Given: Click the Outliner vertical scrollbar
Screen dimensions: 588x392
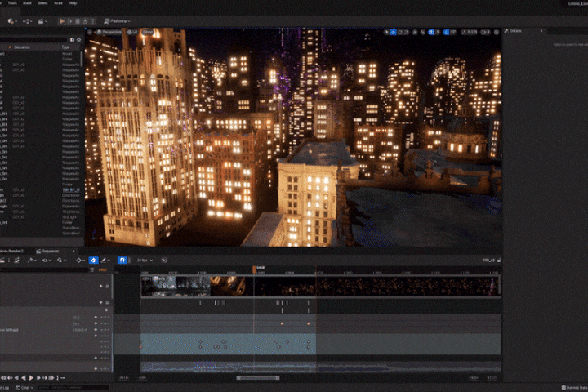Looking at the screenshot, I should point(82,60).
